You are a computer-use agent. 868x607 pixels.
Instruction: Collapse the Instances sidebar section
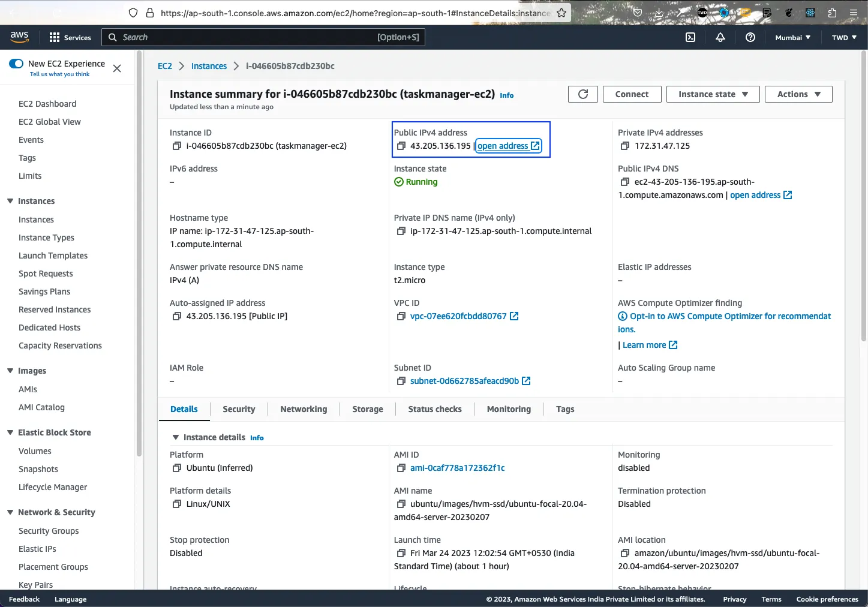pos(10,201)
